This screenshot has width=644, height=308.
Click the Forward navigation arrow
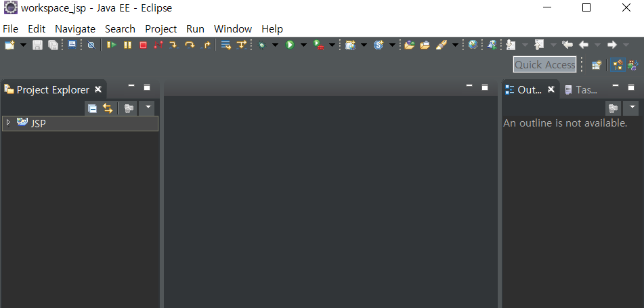[612, 45]
